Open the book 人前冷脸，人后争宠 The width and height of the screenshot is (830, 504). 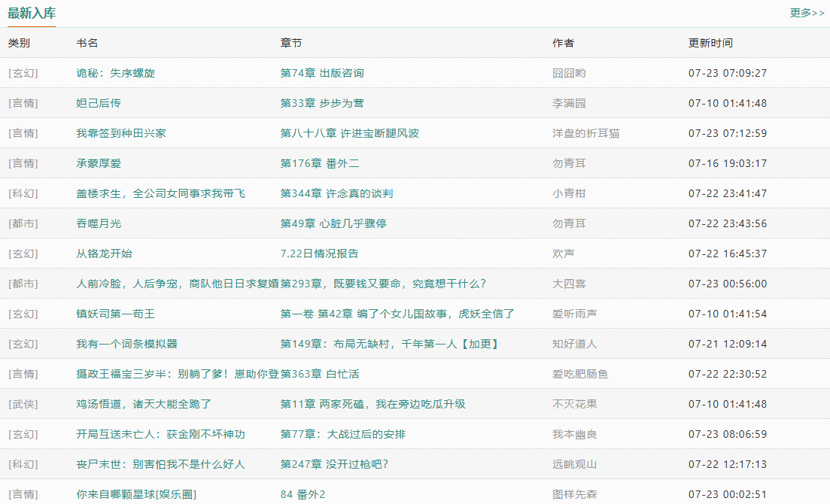click(178, 284)
